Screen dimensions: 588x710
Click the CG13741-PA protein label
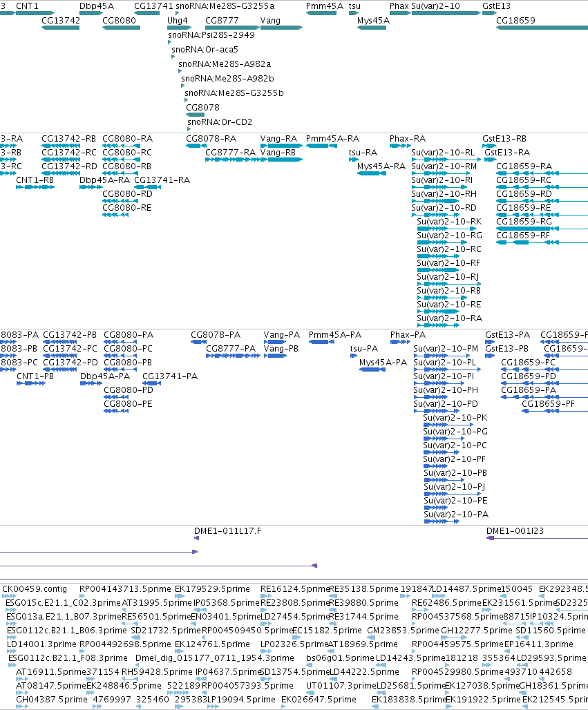(x=170, y=376)
